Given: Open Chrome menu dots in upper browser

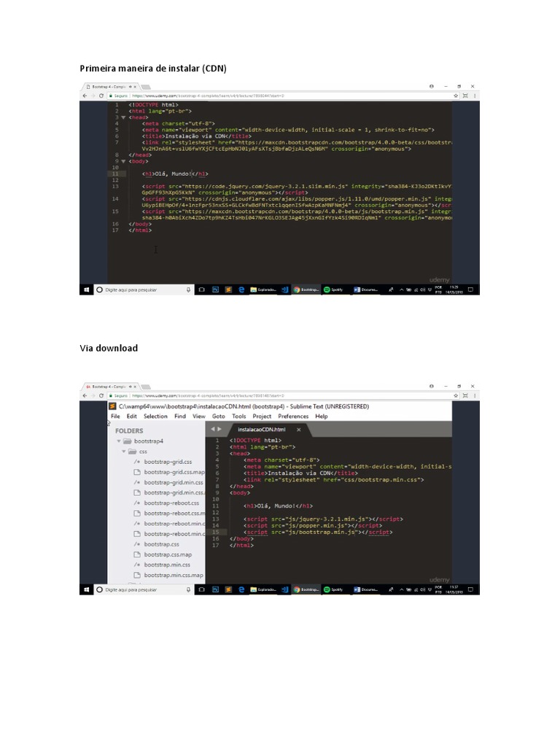Looking at the screenshot, I should tap(474, 96).
